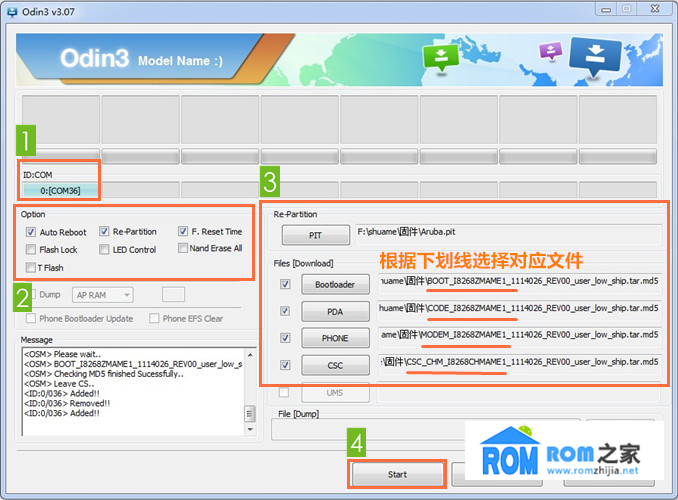This screenshot has width=678, height=500.
Task: Uncheck the Re-Partition option
Action: 104,231
